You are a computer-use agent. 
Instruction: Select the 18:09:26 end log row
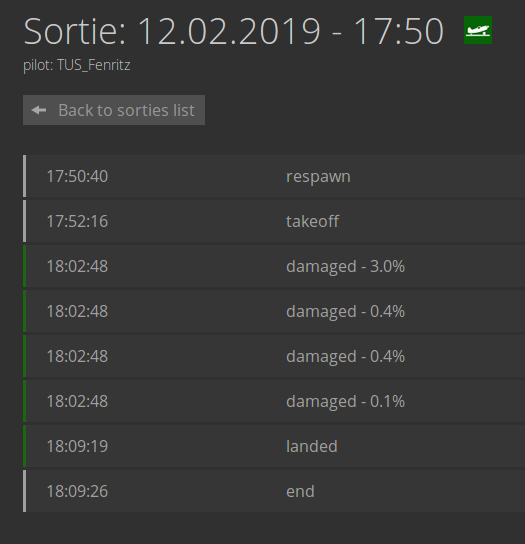[x=274, y=491]
